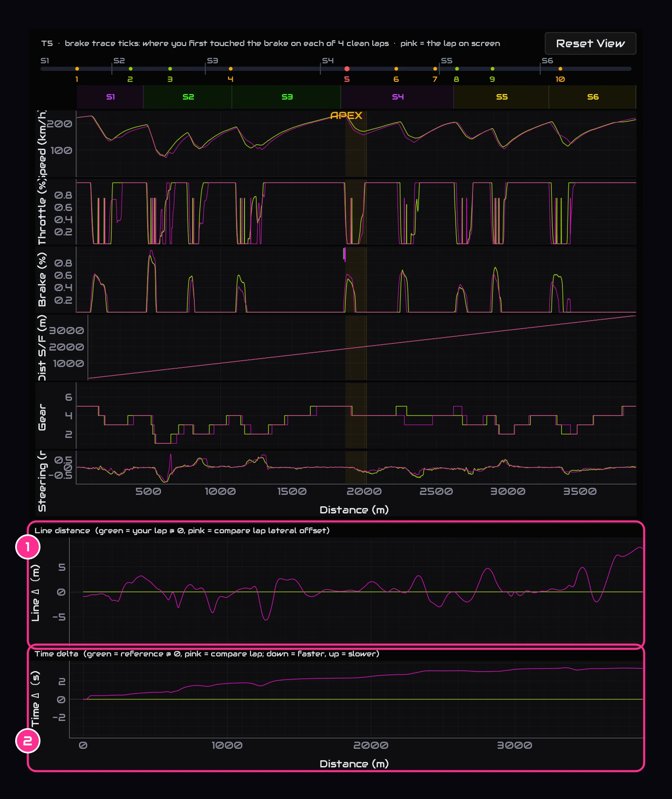Click the Reset View button

(590, 43)
